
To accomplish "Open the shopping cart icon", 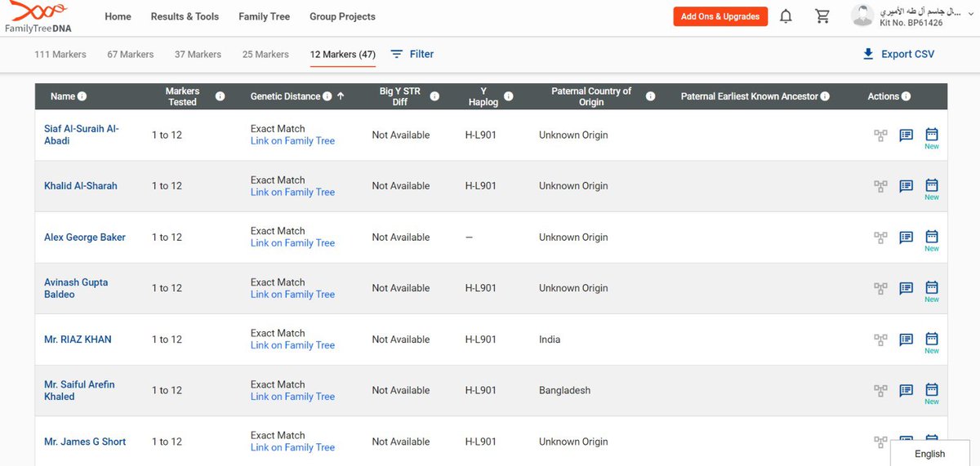I will pos(822,16).
